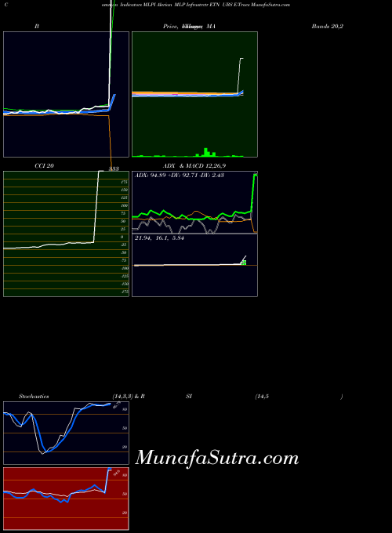This screenshot has width=392, height=533.
Task: Open the green Price and moving average chart
Action: [x=194, y=95]
